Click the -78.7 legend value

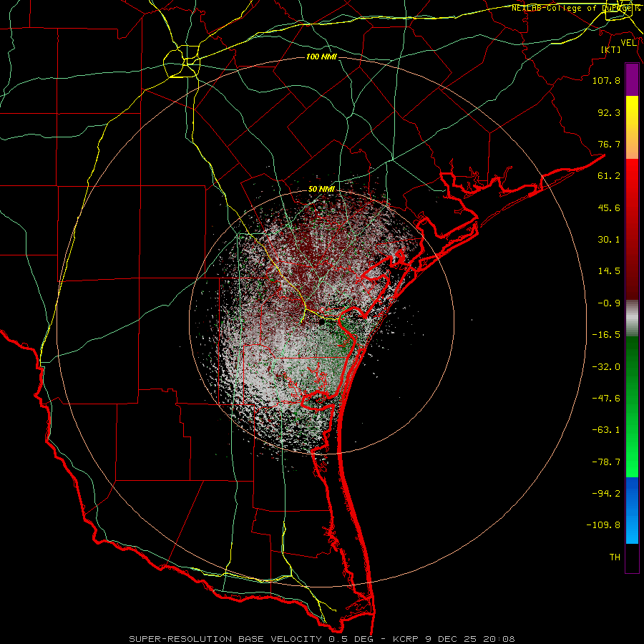pyautogui.click(x=606, y=462)
